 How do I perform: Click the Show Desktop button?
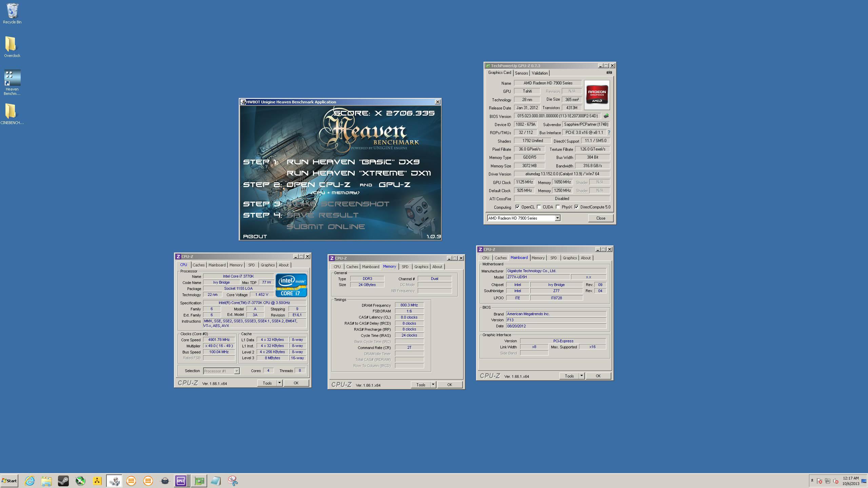[x=864, y=481]
